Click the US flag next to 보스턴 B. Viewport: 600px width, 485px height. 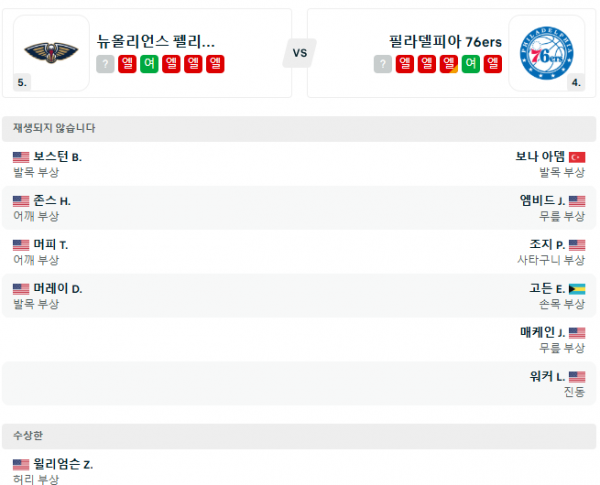pos(21,157)
